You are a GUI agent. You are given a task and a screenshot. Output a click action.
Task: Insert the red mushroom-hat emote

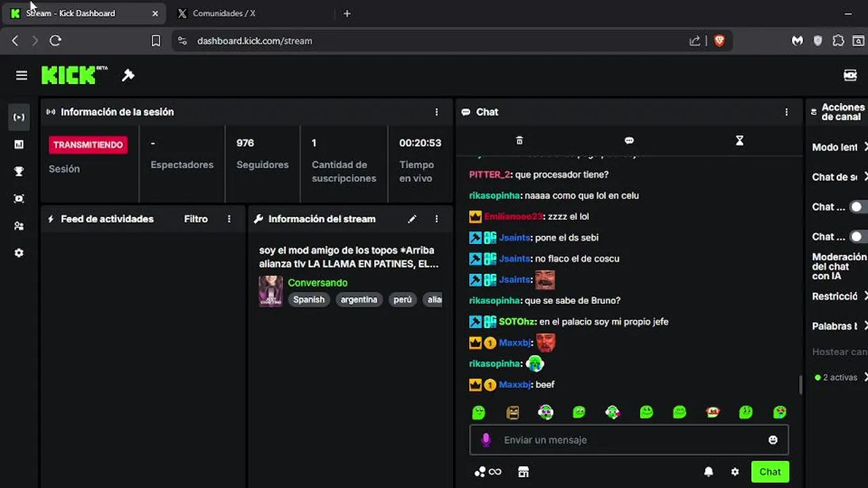coord(713,412)
